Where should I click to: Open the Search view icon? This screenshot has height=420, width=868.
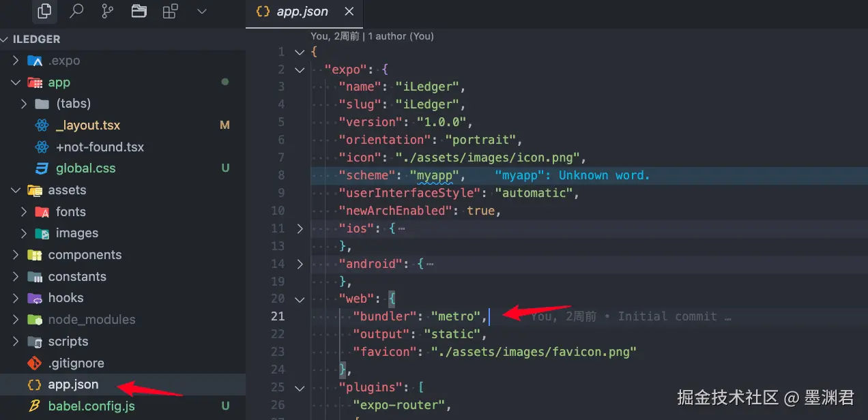pyautogui.click(x=77, y=12)
